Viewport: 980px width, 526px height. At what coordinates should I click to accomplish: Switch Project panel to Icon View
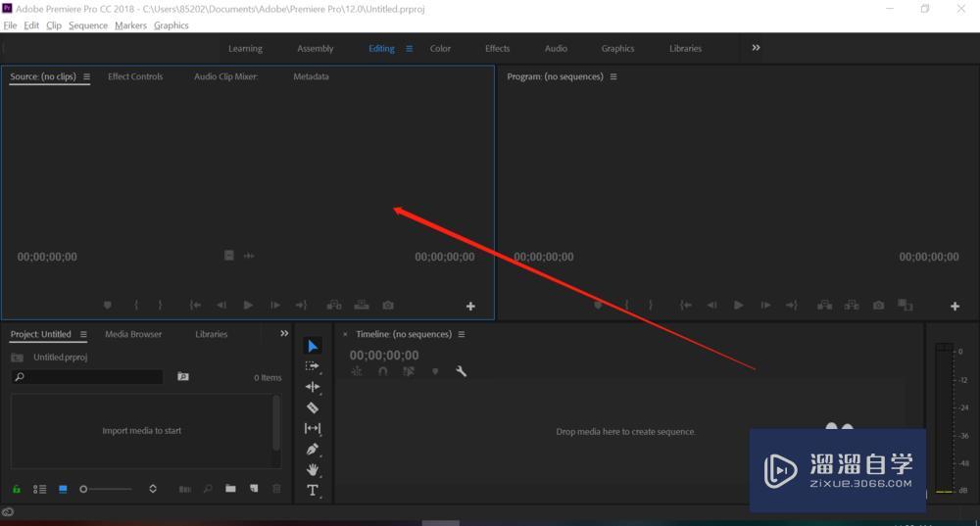pyautogui.click(x=63, y=489)
